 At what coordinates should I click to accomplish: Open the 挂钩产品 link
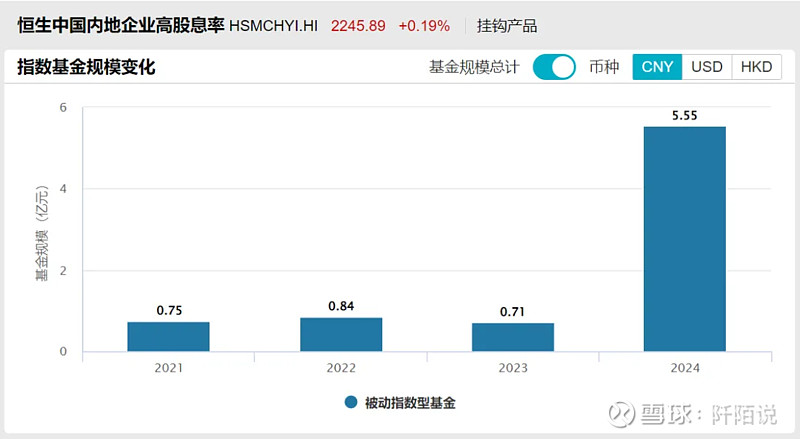click(x=507, y=26)
